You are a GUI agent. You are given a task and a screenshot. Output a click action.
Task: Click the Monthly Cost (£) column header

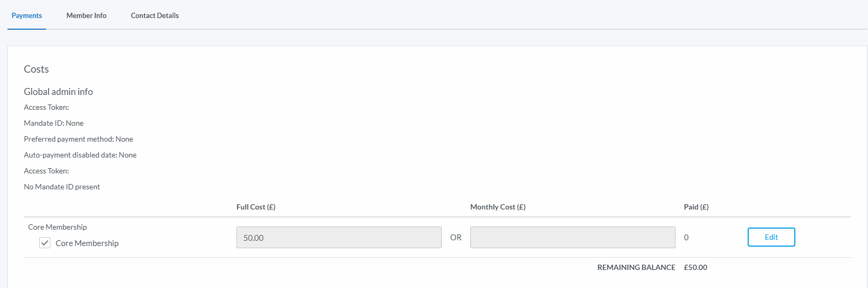pyautogui.click(x=498, y=207)
